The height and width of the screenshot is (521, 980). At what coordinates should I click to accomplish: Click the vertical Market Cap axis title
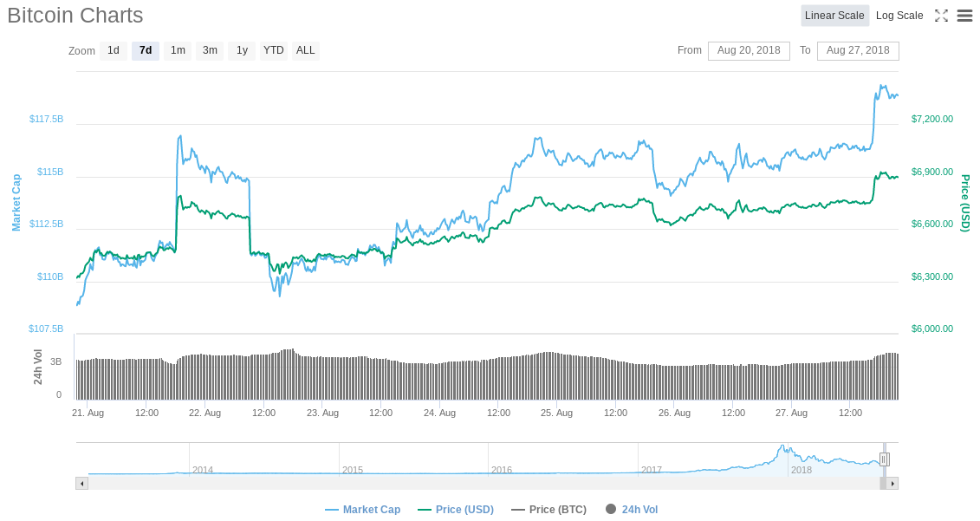click(16, 203)
